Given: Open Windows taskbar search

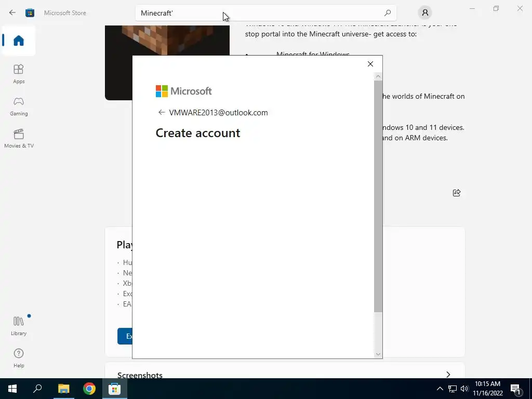Looking at the screenshot, I should click(x=37, y=389).
